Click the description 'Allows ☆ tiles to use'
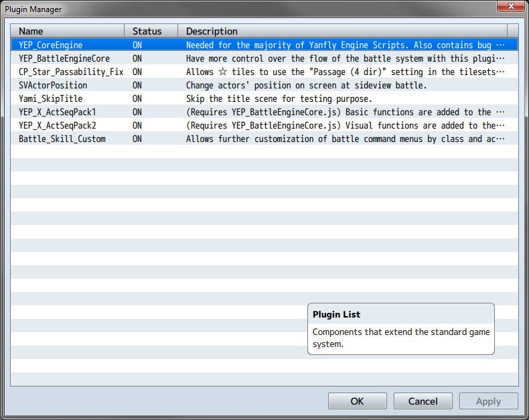Viewport: 529px width, 420px height. pyautogui.click(x=346, y=72)
